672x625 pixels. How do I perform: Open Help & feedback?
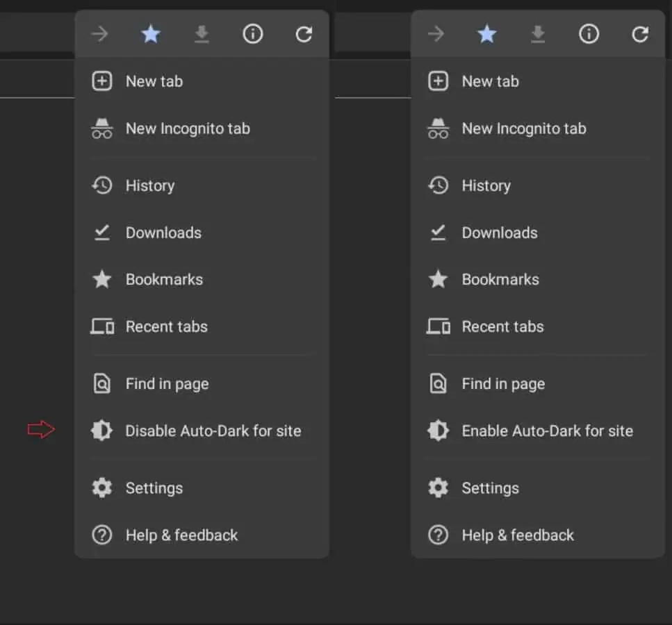[181, 535]
